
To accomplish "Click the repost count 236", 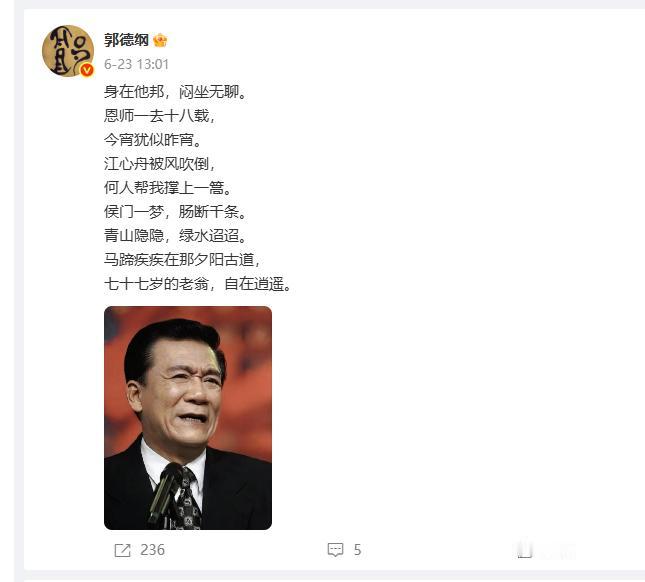I will (x=153, y=550).
